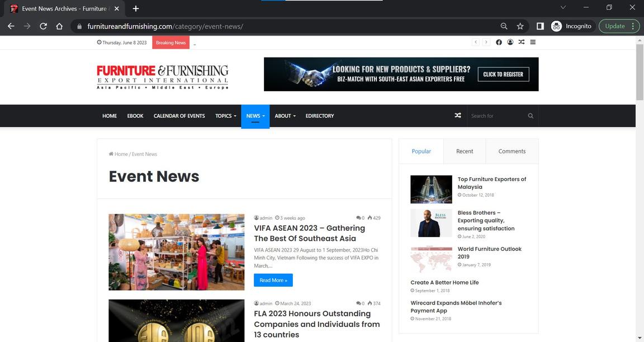644x342 pixels.
Task: Show previous breaking news item
Action: coord(476,42)
